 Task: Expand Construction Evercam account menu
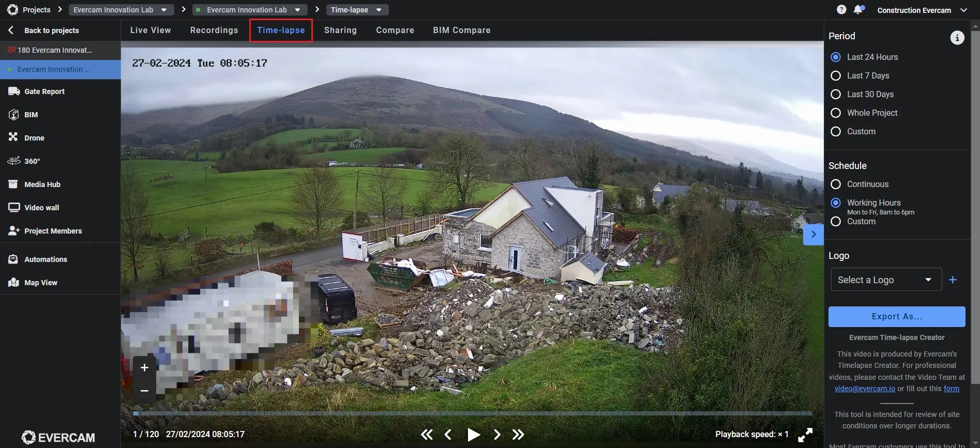click(x=922, y=10)
